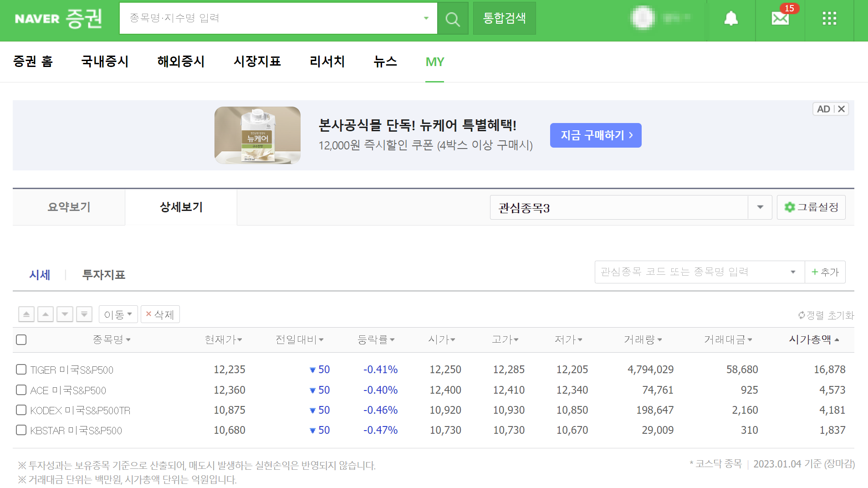This screenshot has height=488, width=868.
Task: Go to 증권 홈 menu
Action: click(x=33, y=62)
